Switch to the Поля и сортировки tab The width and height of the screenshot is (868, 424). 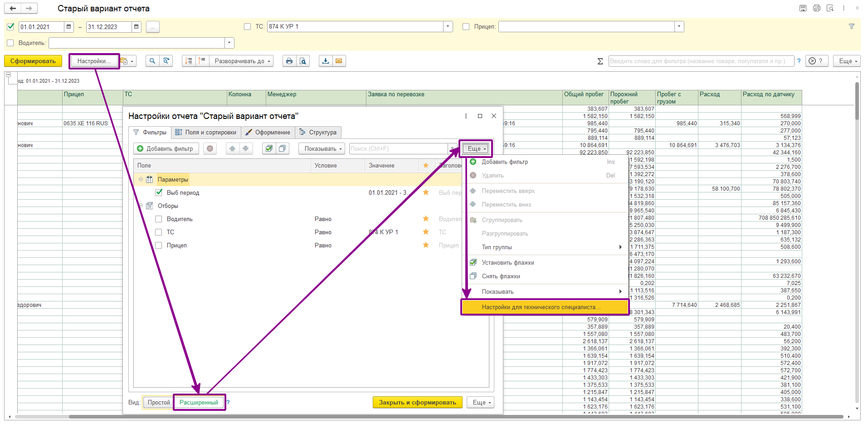(x=206, y=132)
